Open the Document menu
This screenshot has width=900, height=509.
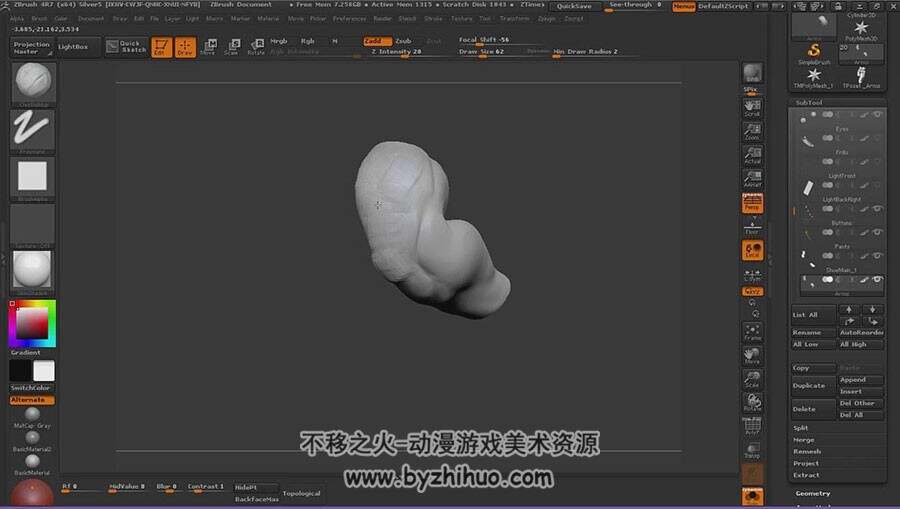(x=91, y=19)
